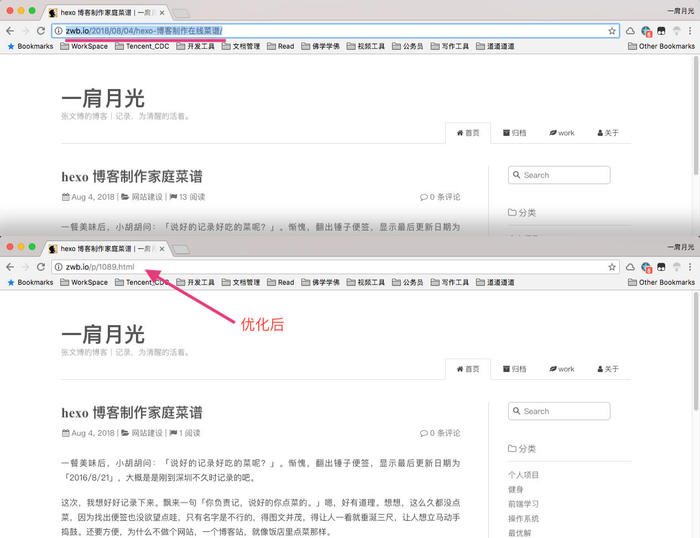Close the hexo tab in top browser window
The width and height of the screenshot is (700, 538).
(x=162, y=13)
